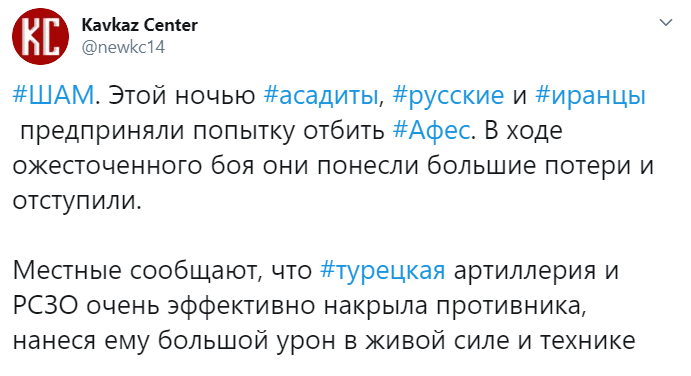
Task: Click the abbreviation "РСЗО" in tweet text
Action: click(45, 306)
